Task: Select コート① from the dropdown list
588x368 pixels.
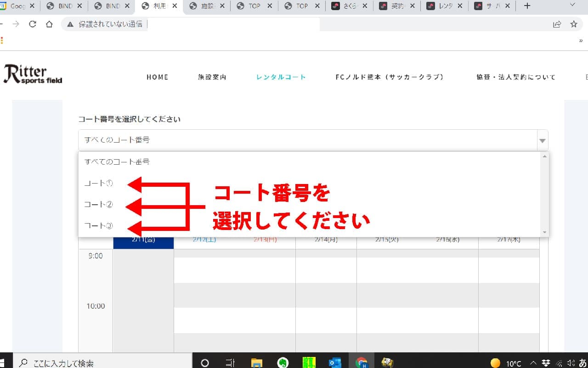Action: tap(99, 184)
